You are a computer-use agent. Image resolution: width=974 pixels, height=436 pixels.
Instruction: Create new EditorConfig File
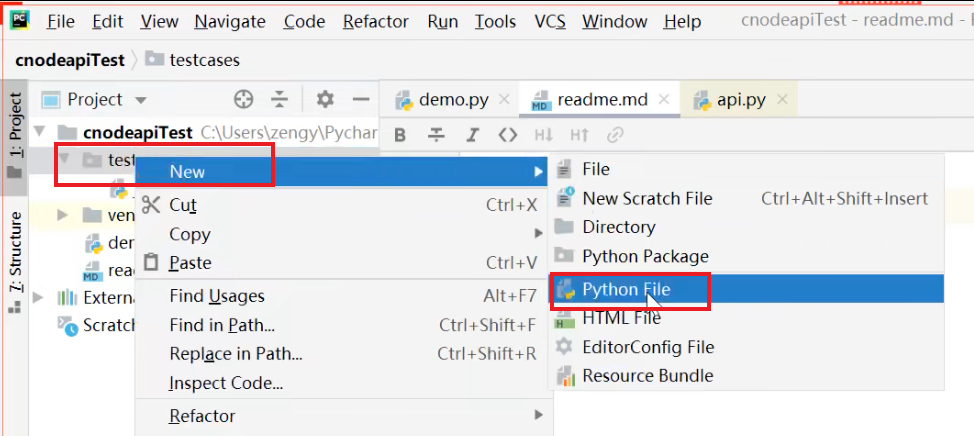pos(747,347)
